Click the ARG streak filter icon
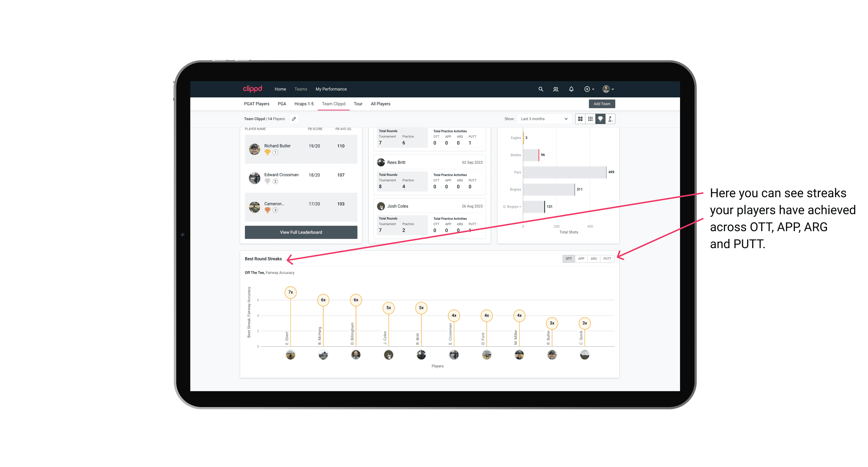 pyautogui.click(x=594, y=259)
